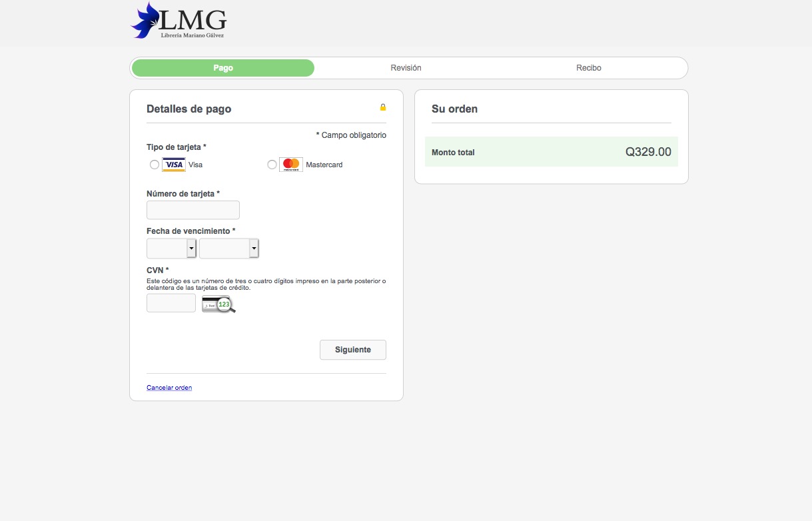
Task: Focus the Número de tarjeta field
Action: pos(193,210)
